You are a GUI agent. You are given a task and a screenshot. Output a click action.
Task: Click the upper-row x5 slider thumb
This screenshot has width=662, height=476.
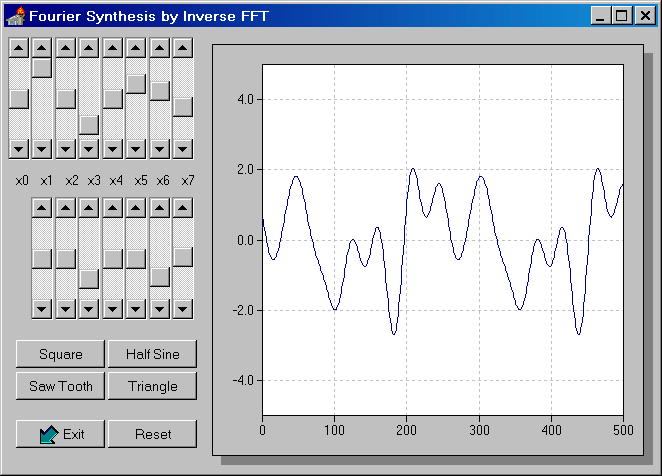tap(136, 84)
